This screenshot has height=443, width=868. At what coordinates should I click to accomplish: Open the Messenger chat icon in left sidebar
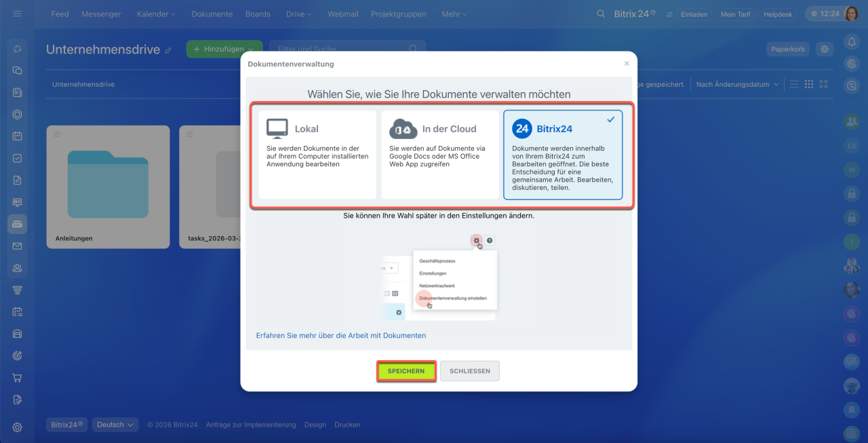[x=18, y=70]
